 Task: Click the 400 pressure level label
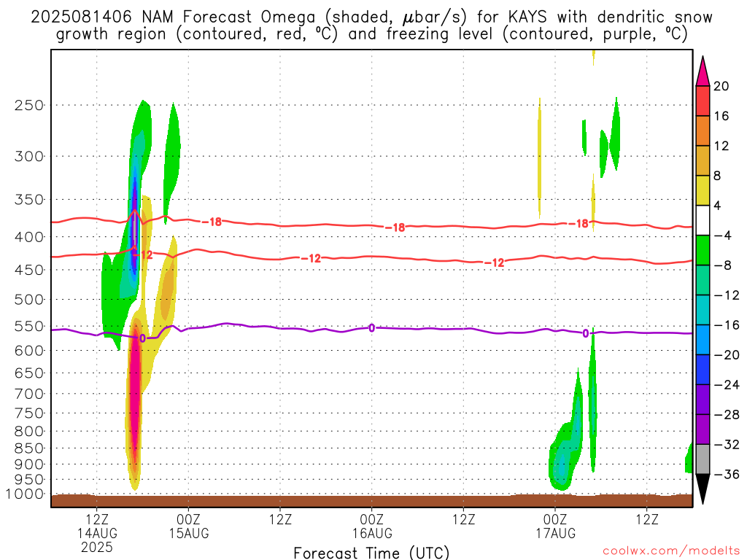[29, 237]
